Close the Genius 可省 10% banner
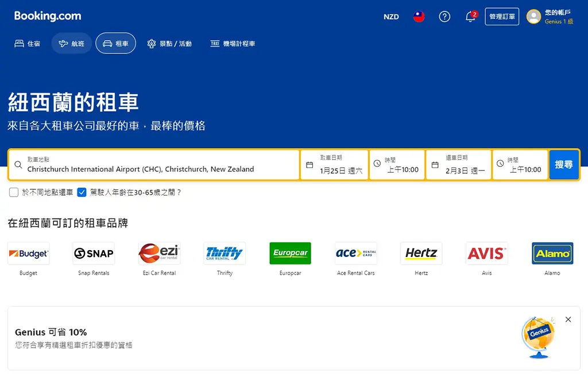The image size is (588, 374). (x=568, y=320)
